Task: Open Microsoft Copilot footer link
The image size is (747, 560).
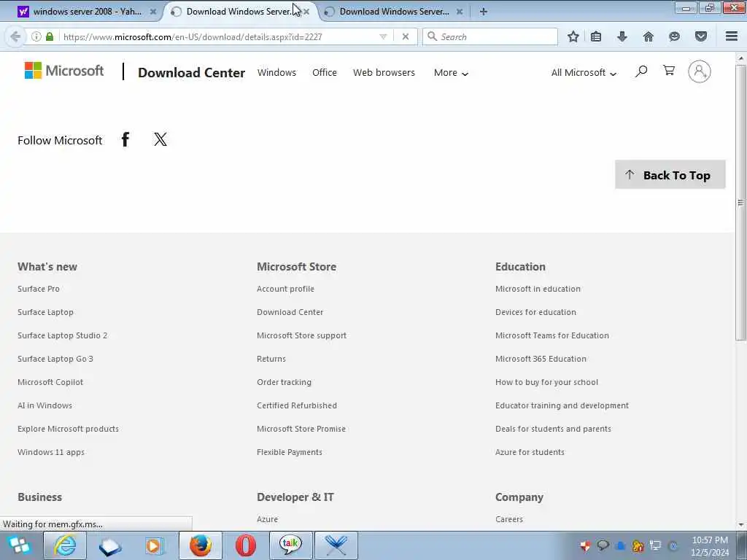Action: pos(50,382)
